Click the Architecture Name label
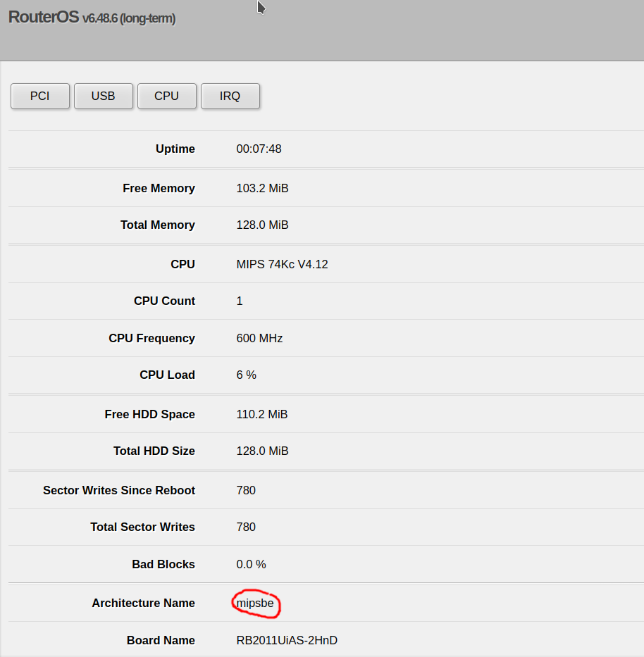644x657 pixels. click(144, 603)
